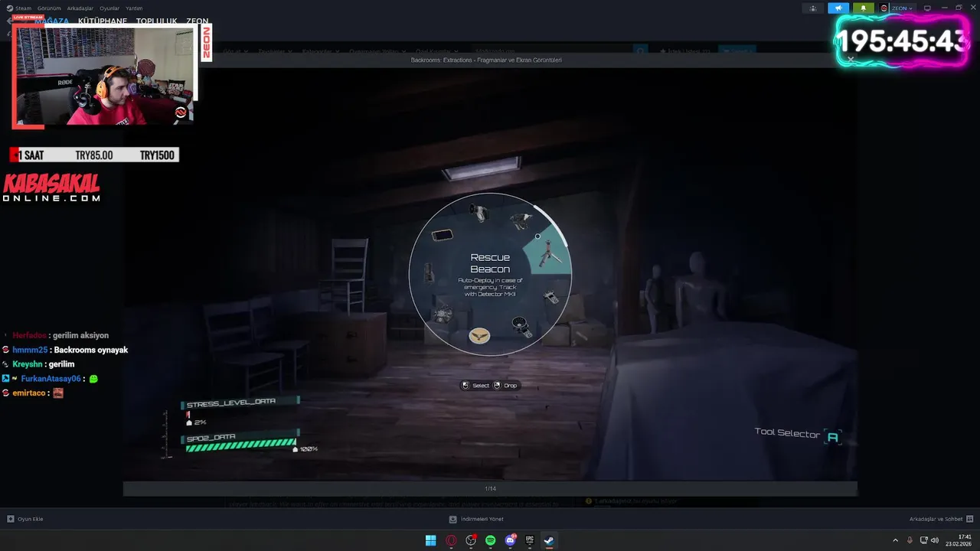Click the microphone tray icon
The height and width of the screenshot is (551, 980).
tap(910, 540)
